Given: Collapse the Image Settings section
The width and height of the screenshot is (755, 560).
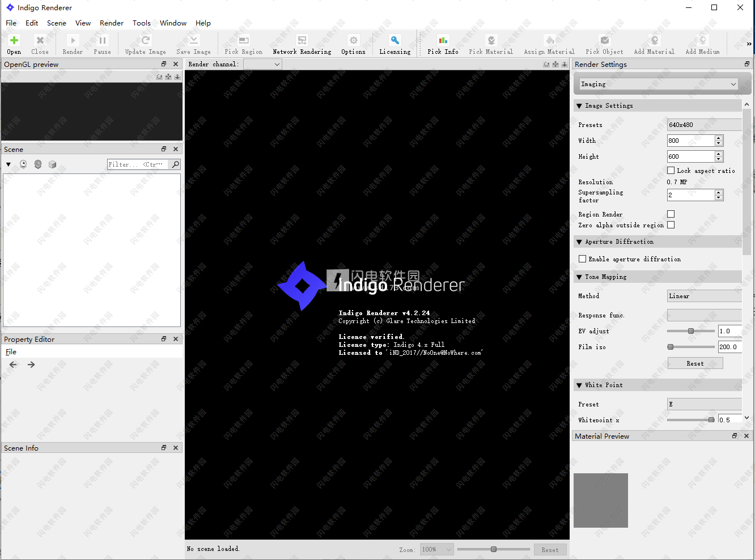Looking at the screenshot, I should [579, 106].
